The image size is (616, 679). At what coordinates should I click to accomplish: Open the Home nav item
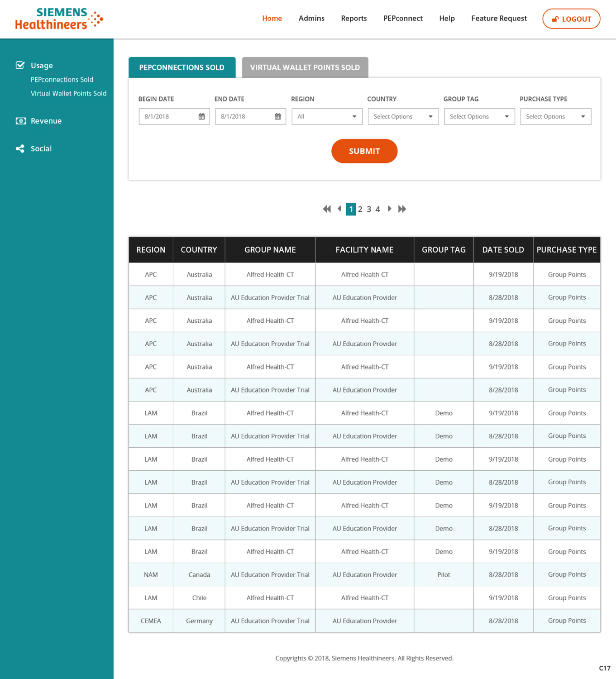[x=272, y=19]
